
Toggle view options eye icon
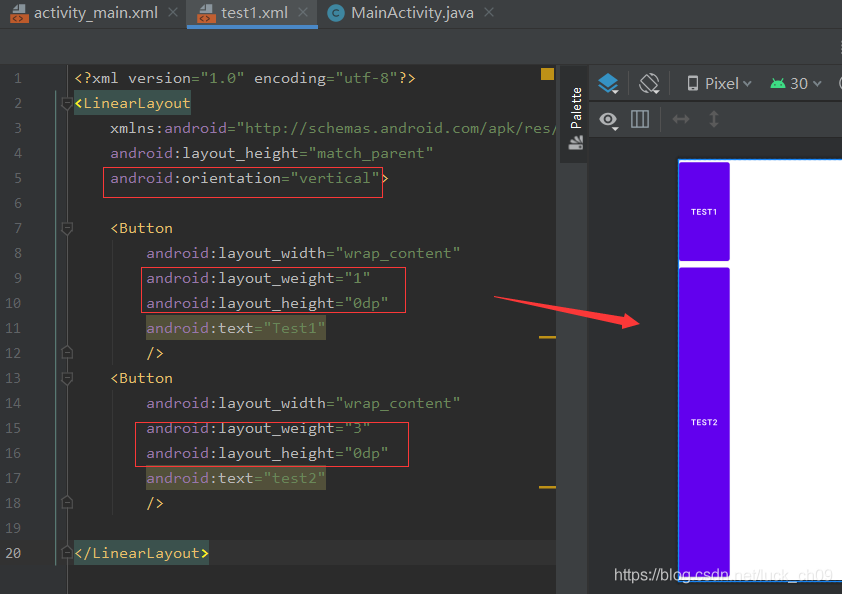pos(608,120)
